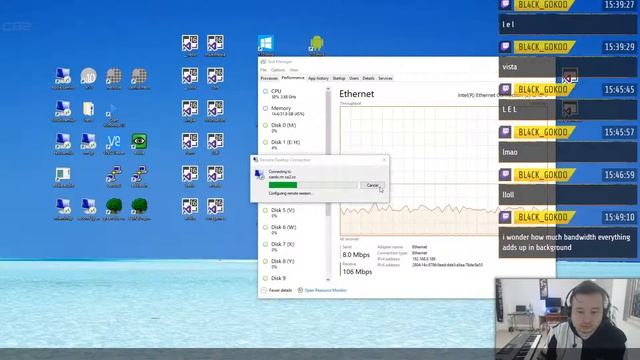Click the Remote Desktop Connection title bar icon

pos(256,160)
